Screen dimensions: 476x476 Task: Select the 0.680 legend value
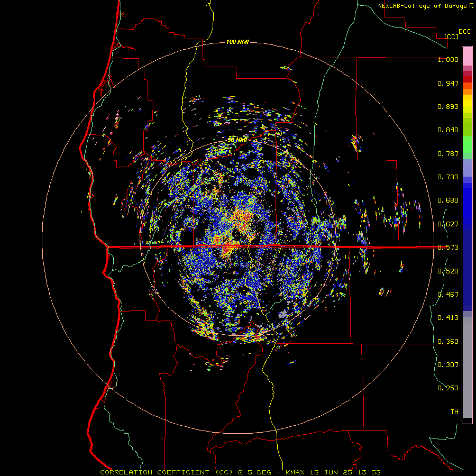448,200
